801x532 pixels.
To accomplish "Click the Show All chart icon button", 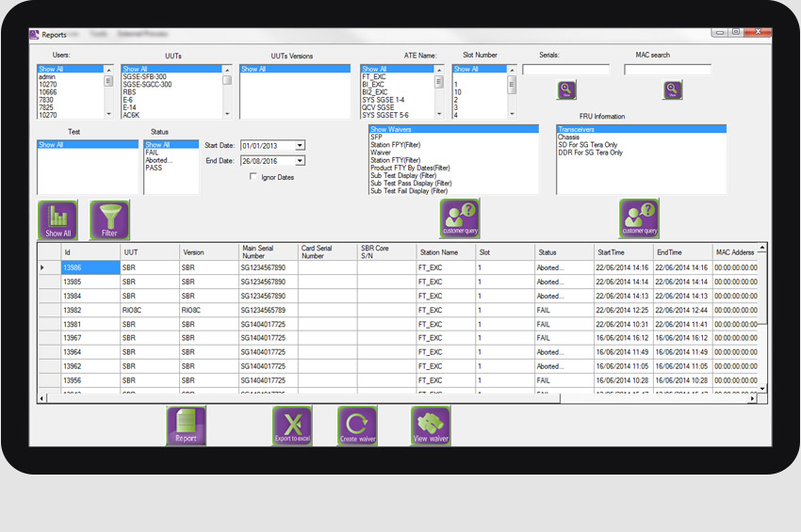I will coord(57,219).
